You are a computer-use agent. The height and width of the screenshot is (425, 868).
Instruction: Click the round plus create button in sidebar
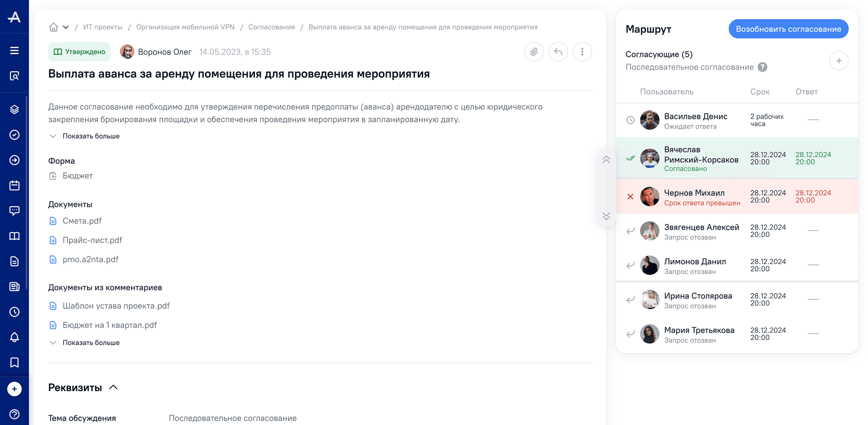14,389
